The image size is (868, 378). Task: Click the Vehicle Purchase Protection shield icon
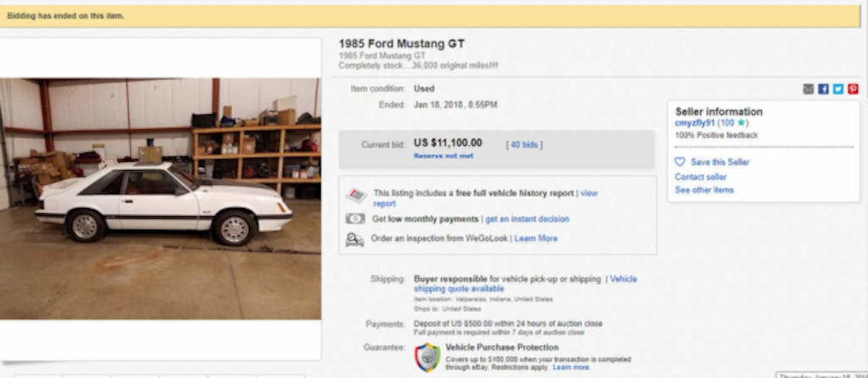(427, 357)
